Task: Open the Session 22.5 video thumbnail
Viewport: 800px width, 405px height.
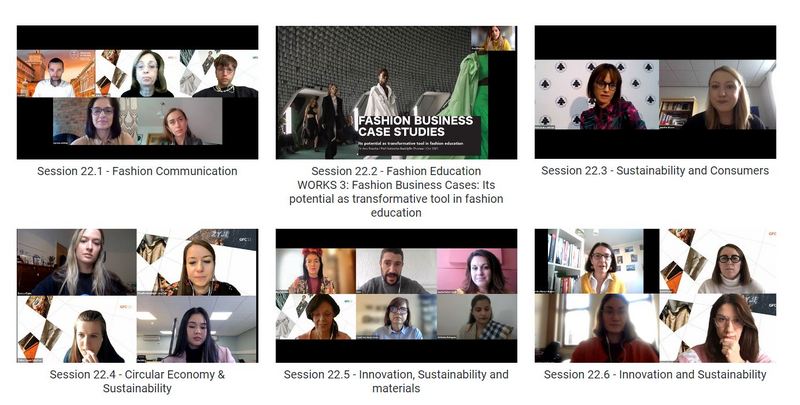Action: 396,296
